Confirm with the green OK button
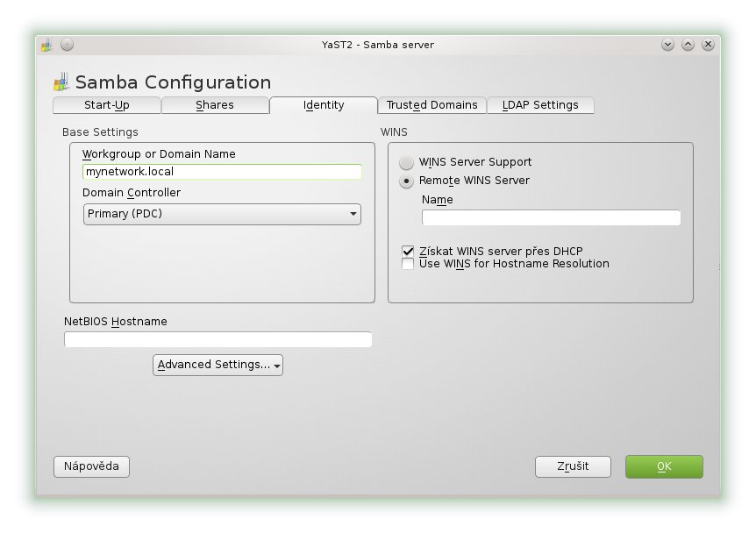Image resolution: width=756 pixels, height=533 pixels. tap(664, 466)
